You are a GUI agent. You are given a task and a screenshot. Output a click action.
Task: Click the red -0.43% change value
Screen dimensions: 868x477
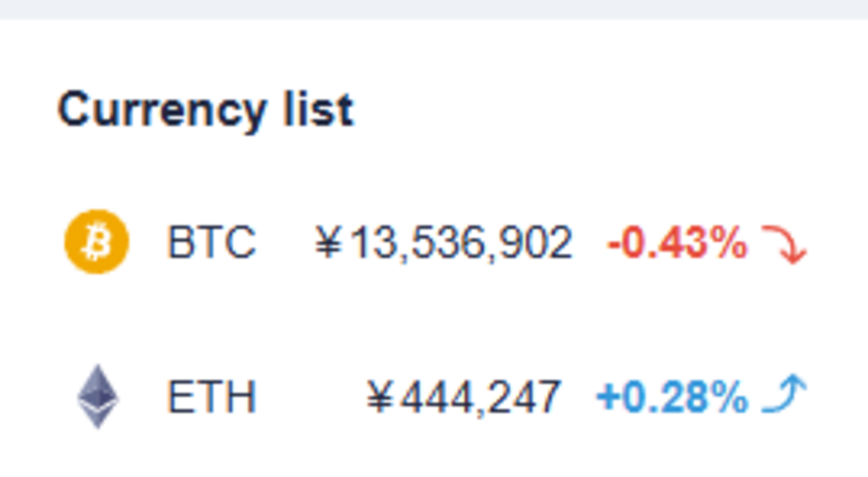tap(677, 244)
